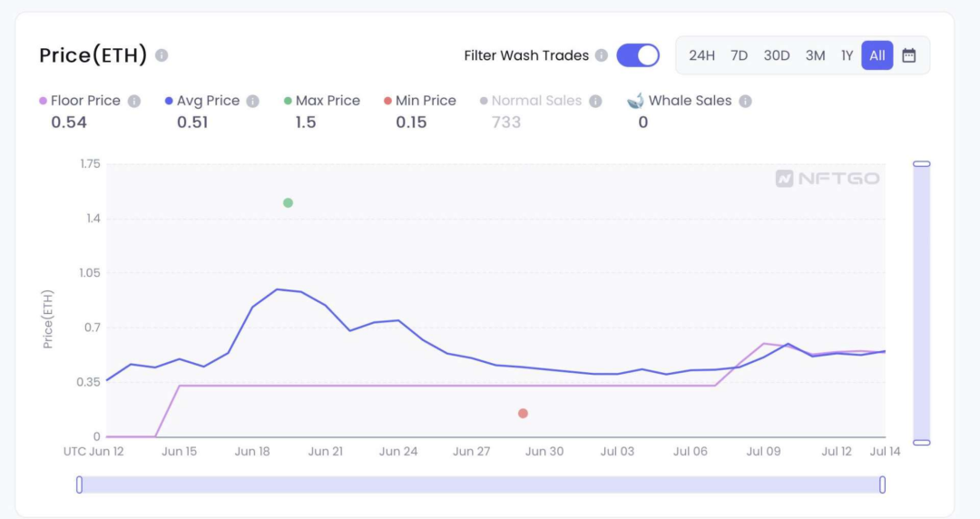The width and height of the screenshot is (980, 519).
Task: Click the info icon beside Avg Price
Action: coord(253,101)
